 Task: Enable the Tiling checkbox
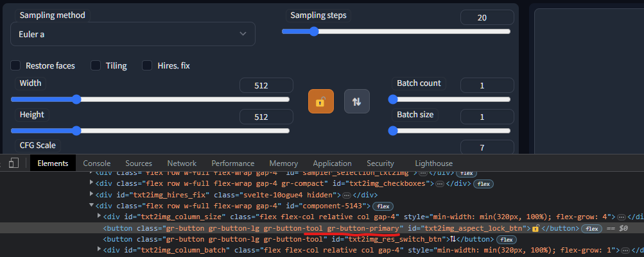point(96,65)
